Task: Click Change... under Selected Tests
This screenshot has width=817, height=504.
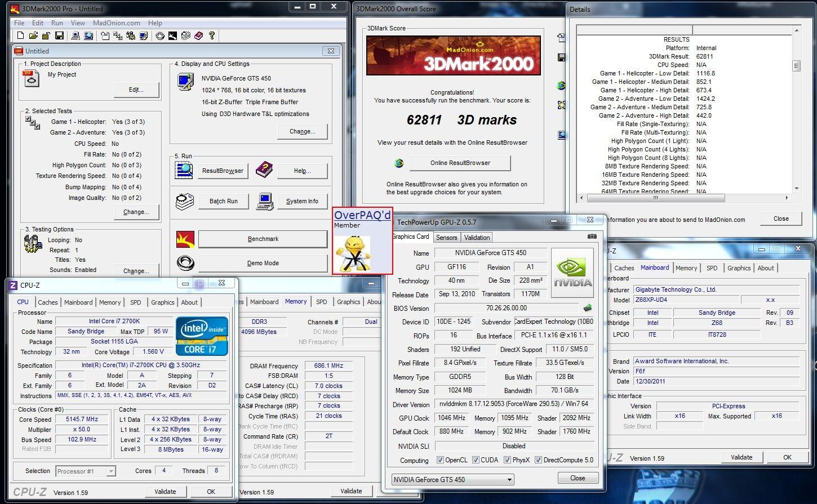Action: pos(136,212)
